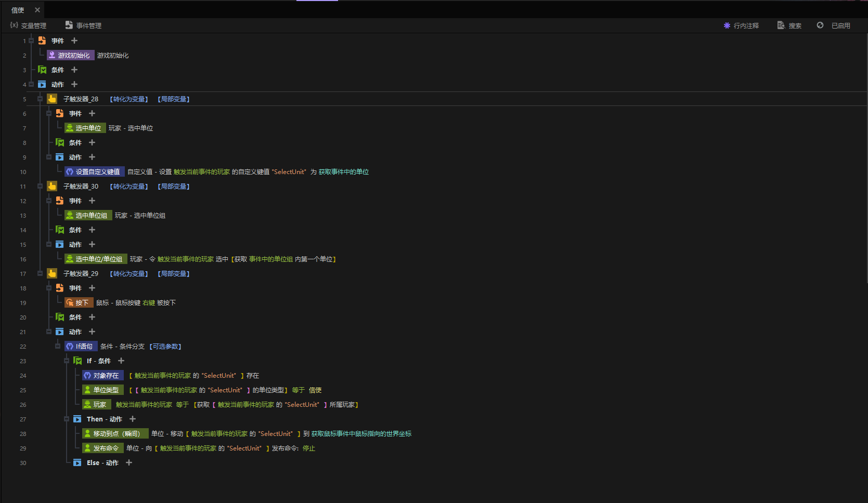Open 事件管理 event manager

(83, 25)
